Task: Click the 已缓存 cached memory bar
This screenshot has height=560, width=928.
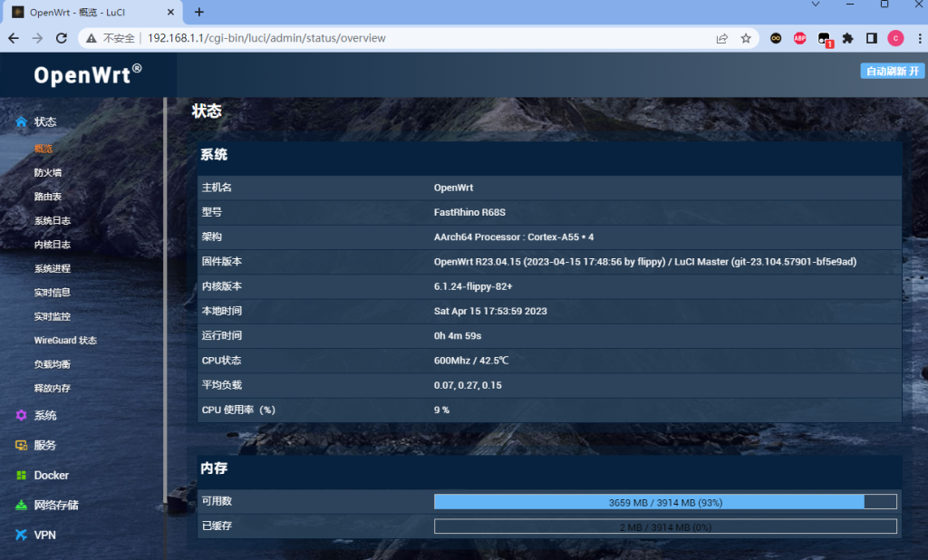Action: pyautogui.click(x=665, y=526)
